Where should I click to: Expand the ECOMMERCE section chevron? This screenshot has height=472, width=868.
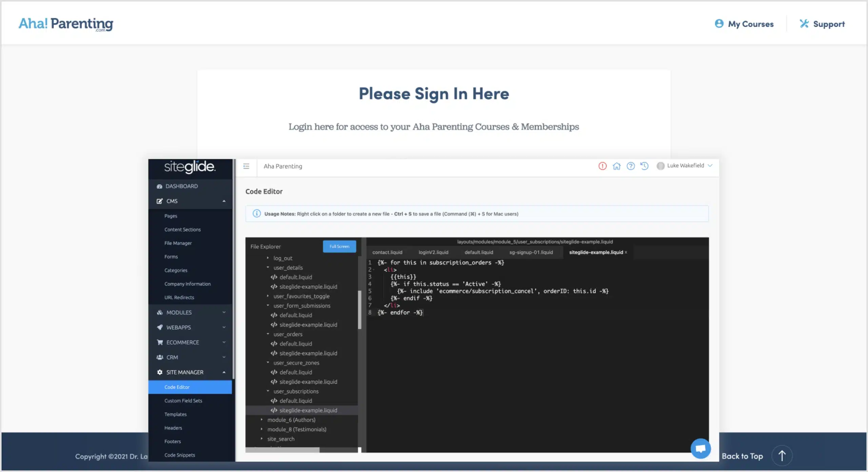(x=224, y=342)
